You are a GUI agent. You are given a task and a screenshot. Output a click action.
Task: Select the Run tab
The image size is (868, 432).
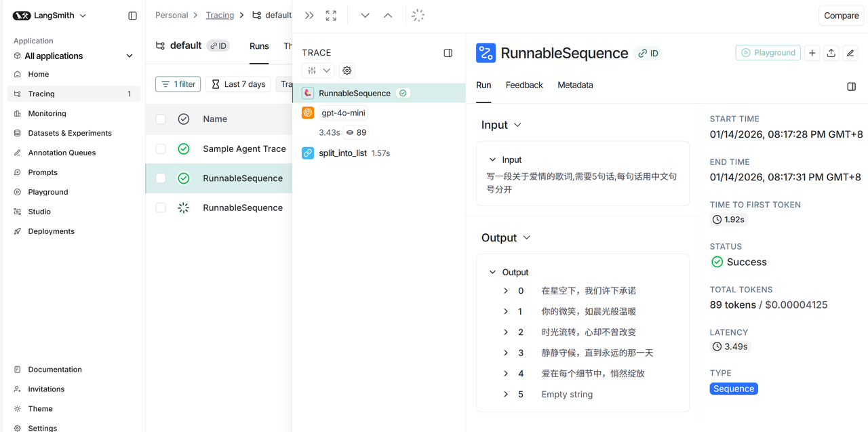(x=484, y=85)
